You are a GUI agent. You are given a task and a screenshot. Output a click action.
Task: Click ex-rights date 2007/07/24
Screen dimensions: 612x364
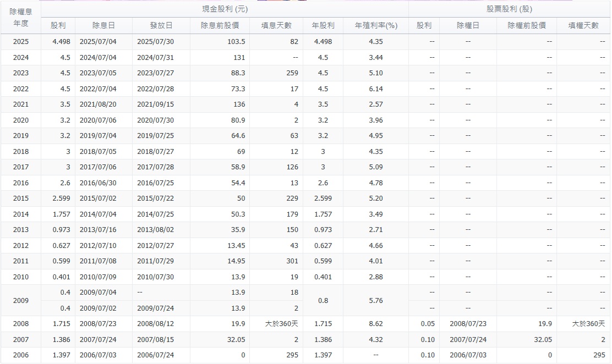point(468,340)
